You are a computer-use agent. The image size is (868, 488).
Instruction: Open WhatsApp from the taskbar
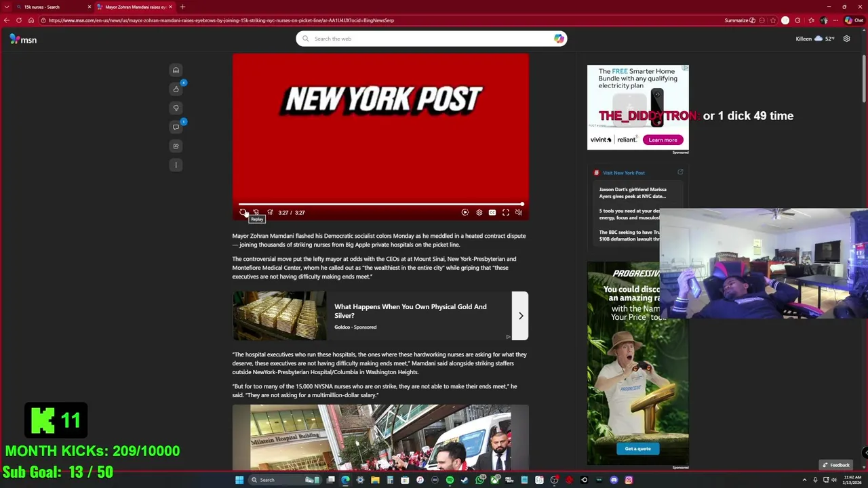(x=479, y=480)
